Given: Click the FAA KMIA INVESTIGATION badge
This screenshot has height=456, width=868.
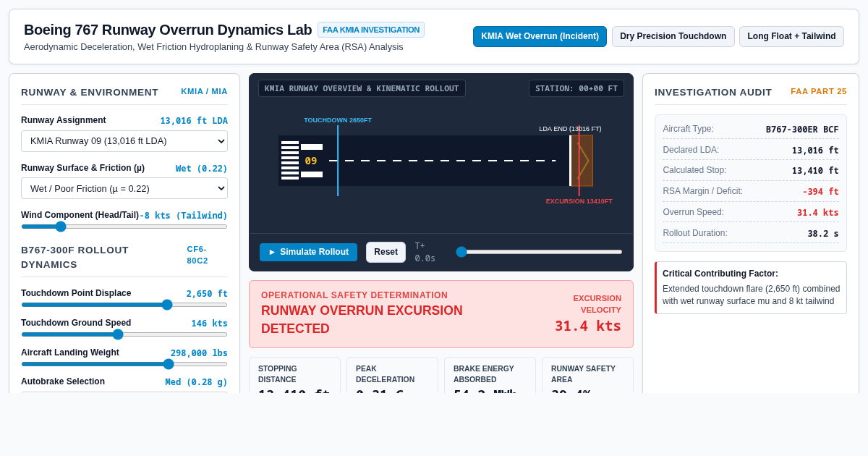Looking at the screenshot, I should pos(371,30).
